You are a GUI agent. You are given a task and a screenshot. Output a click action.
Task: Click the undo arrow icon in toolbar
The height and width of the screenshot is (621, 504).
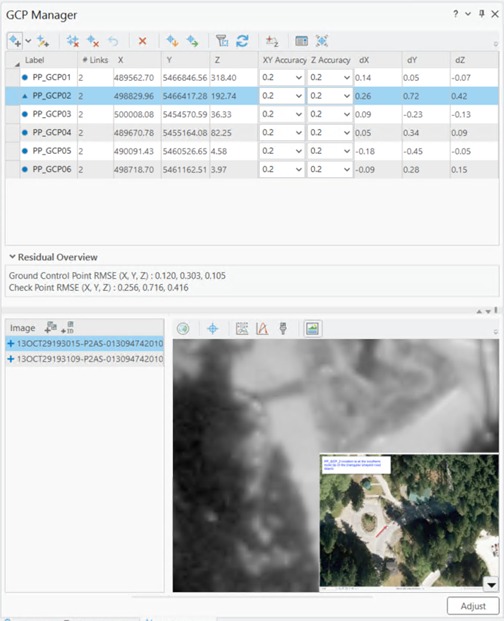tap(113, 41)
